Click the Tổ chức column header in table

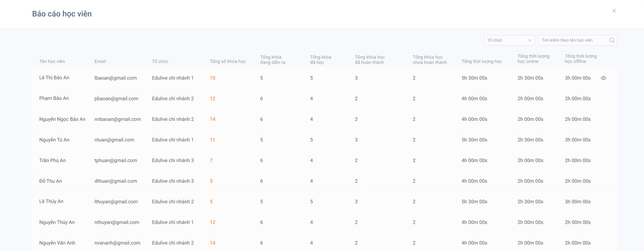[160, 61]
